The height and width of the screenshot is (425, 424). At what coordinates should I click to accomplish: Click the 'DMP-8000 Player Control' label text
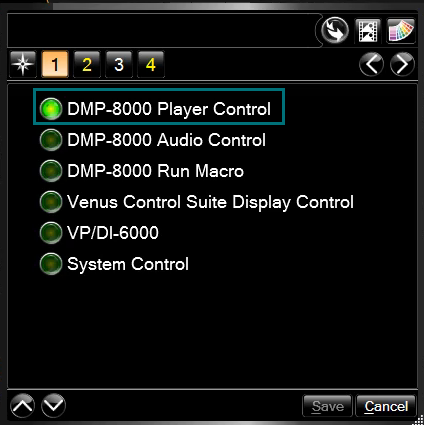click(x=169, y=109)
